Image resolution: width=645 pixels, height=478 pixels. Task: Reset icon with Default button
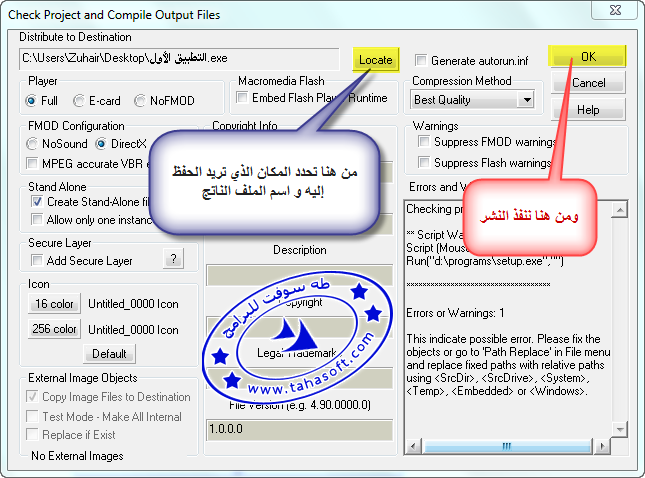pos(109,353)
